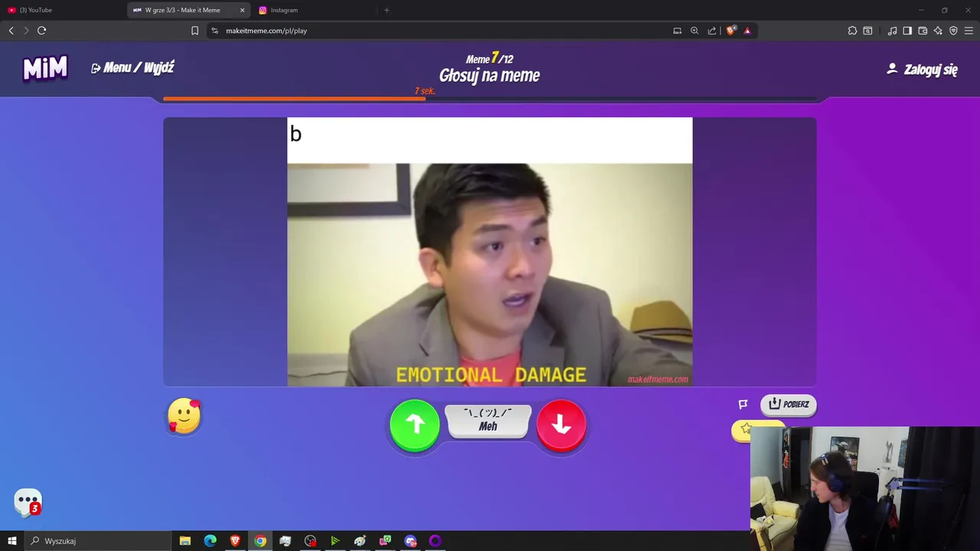980x551 pixels.
Task: Switch to the YouTube tab
Action: point(61,10)
